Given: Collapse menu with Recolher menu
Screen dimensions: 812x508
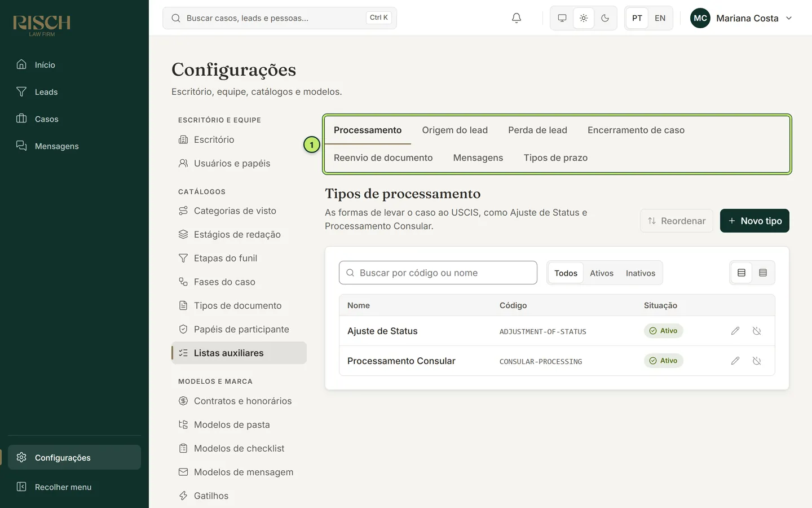Looking at the screenshot, I should coord(74,487).
